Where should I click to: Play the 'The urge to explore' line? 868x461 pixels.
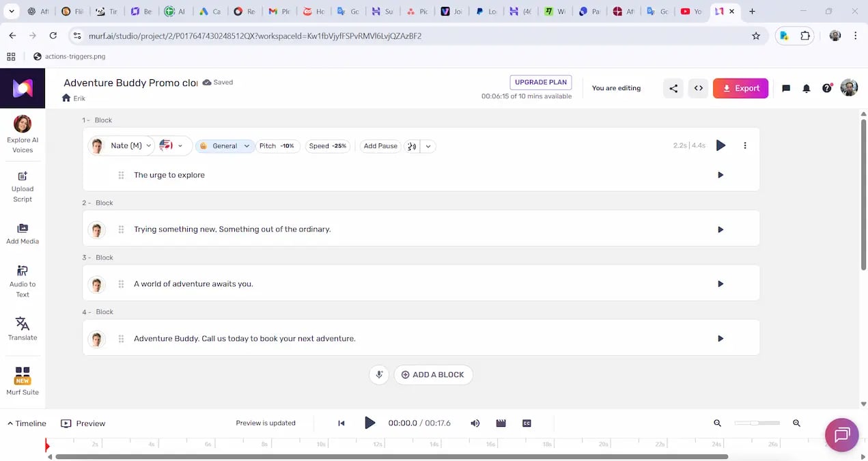coord(720,175)
